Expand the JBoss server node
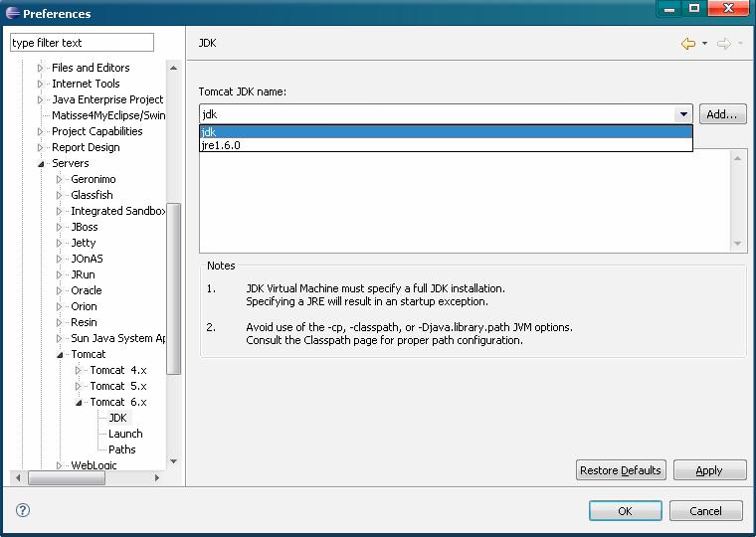 (60, 227)
